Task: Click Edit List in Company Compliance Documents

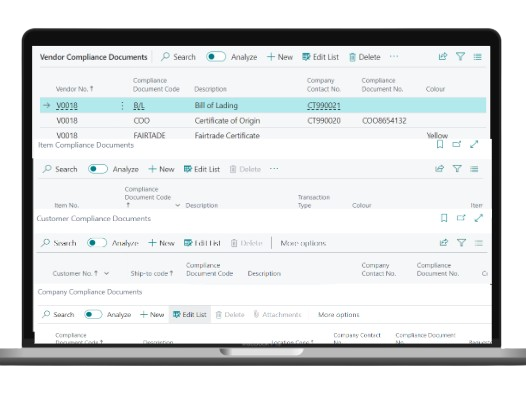Action: [x=190, y=315]
